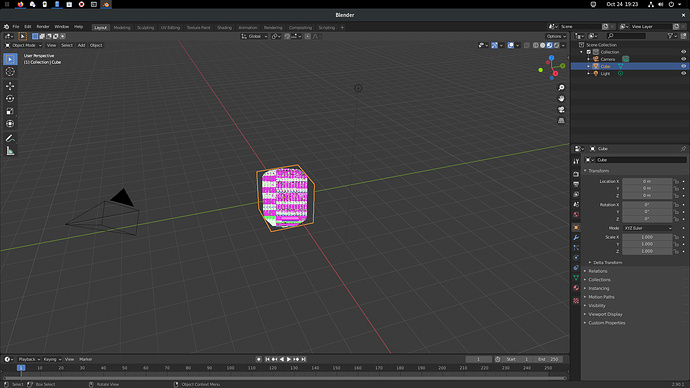The image size is (690, 388).
Task: Click the play animation button
Action: [289, 359]
